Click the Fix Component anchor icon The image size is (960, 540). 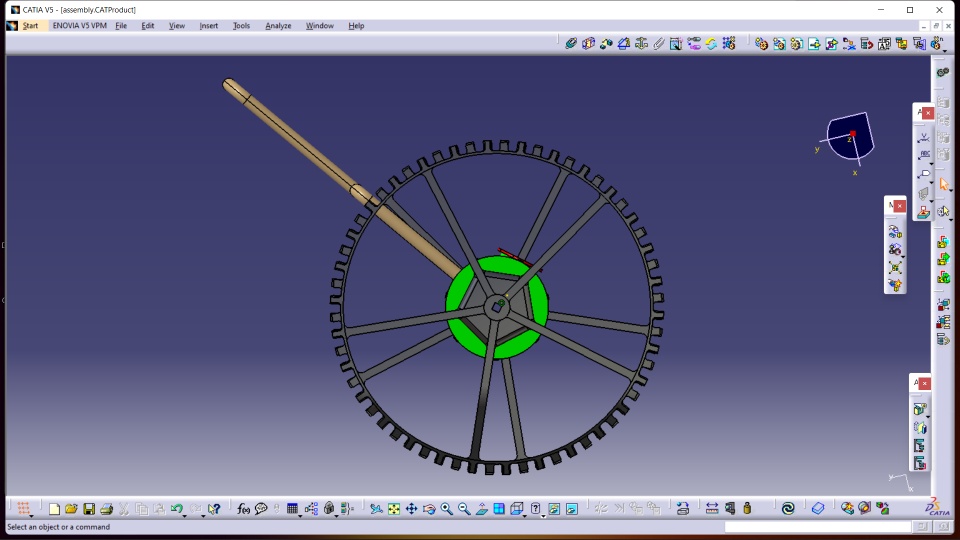click(x=641, y=43)
